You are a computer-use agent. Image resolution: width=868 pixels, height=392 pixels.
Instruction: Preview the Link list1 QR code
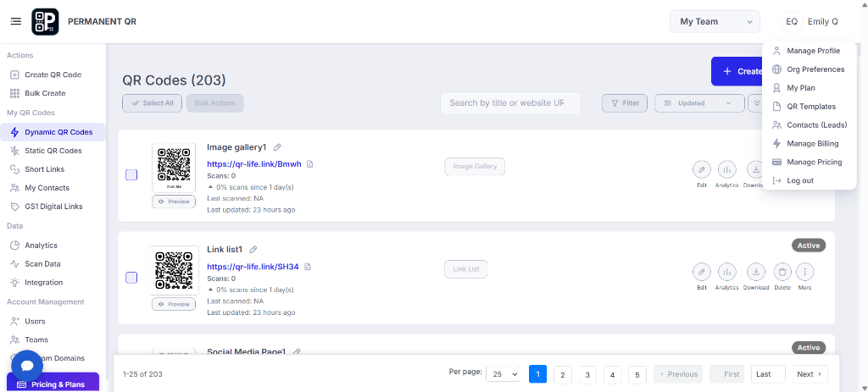tap(174, 304)
